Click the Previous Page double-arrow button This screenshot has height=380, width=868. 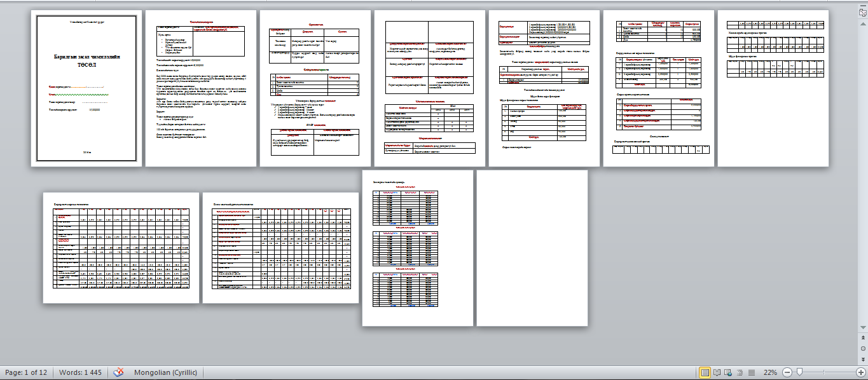(863, 339)
